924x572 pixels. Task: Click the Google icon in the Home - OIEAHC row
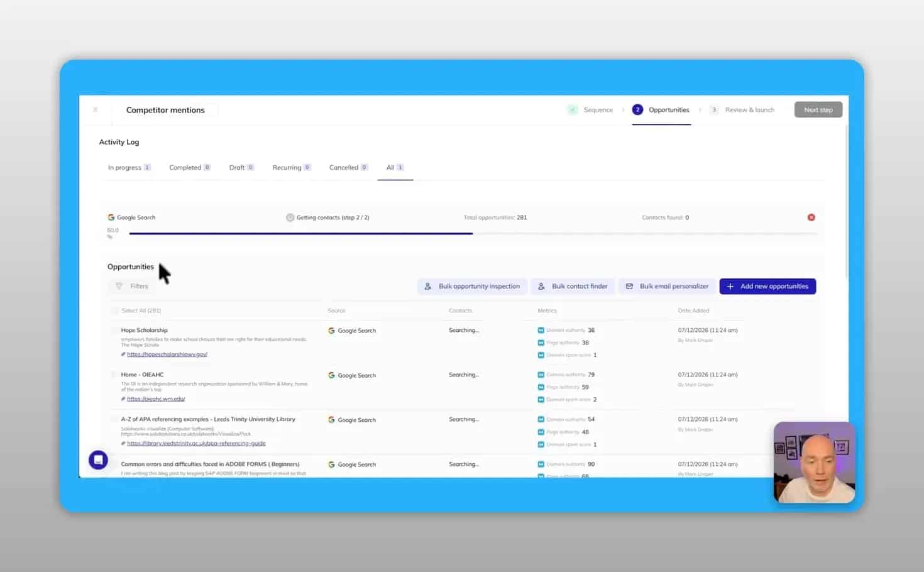[x=331, y=375]
